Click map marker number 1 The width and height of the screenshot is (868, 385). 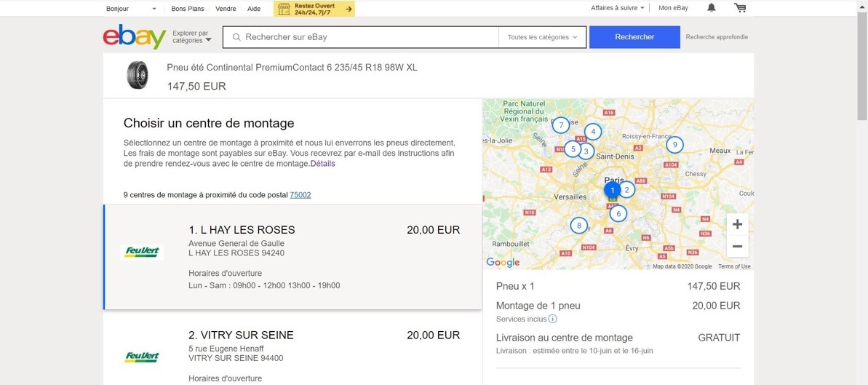[612, 190]
